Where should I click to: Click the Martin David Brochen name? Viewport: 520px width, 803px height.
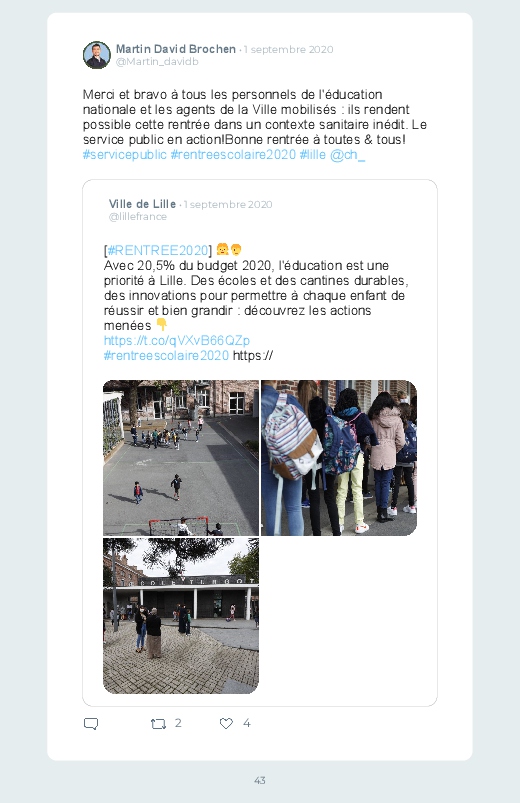click(x=176, y=49)
